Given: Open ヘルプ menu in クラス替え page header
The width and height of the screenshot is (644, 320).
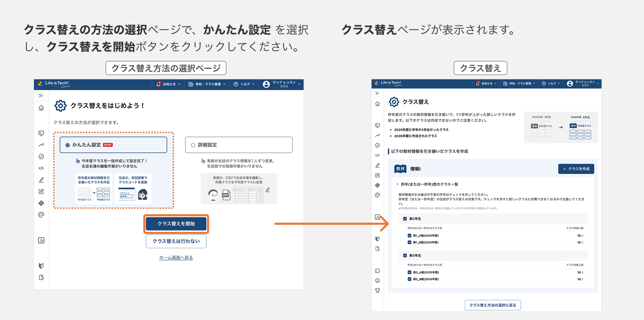Looking at the screenshot, I should point(551,84).
